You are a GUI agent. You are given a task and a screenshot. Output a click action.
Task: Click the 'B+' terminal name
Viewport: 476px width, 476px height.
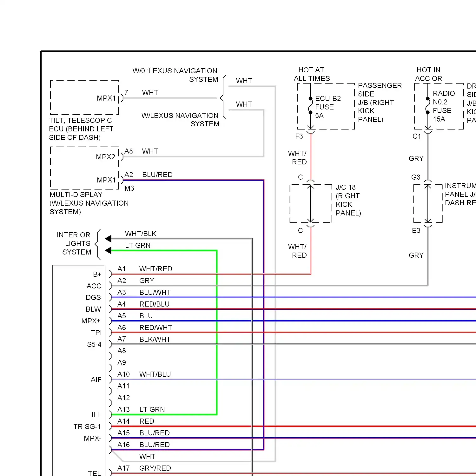97,274
